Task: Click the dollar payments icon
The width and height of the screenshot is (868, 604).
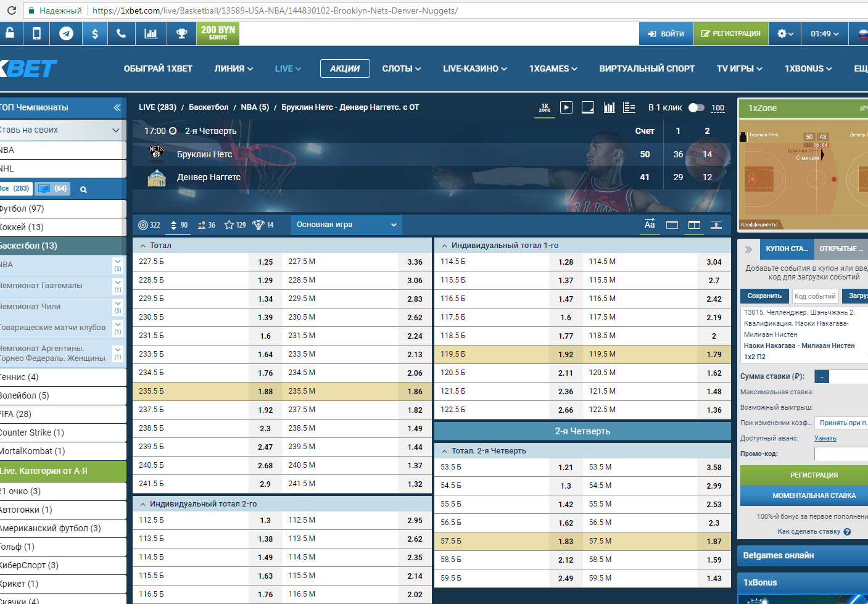Action: coord(94,34)
